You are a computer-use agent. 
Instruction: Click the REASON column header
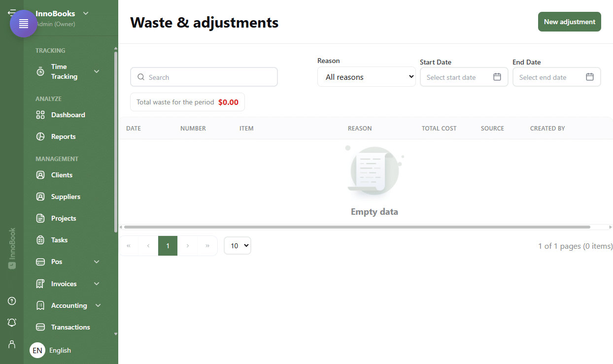(360, 128)
